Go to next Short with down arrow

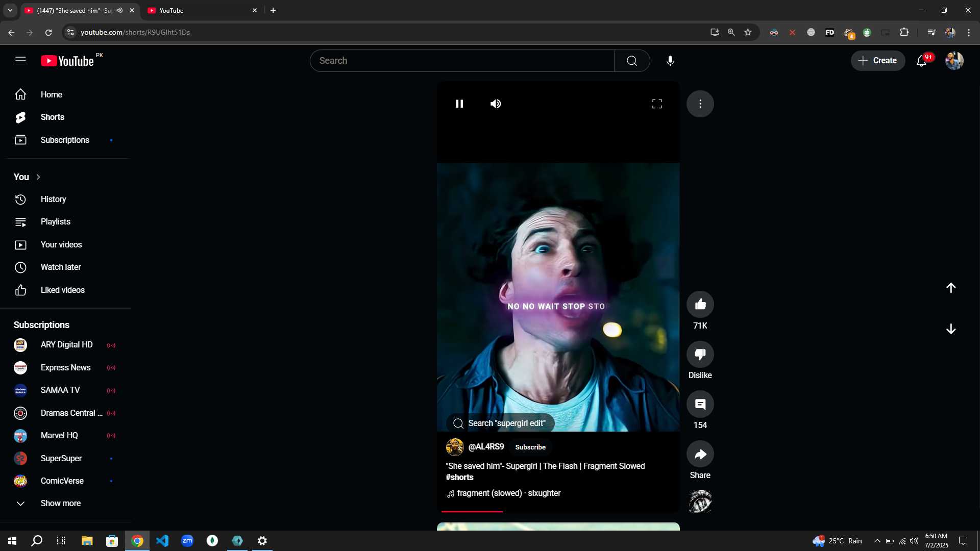[x=951, y=329]
